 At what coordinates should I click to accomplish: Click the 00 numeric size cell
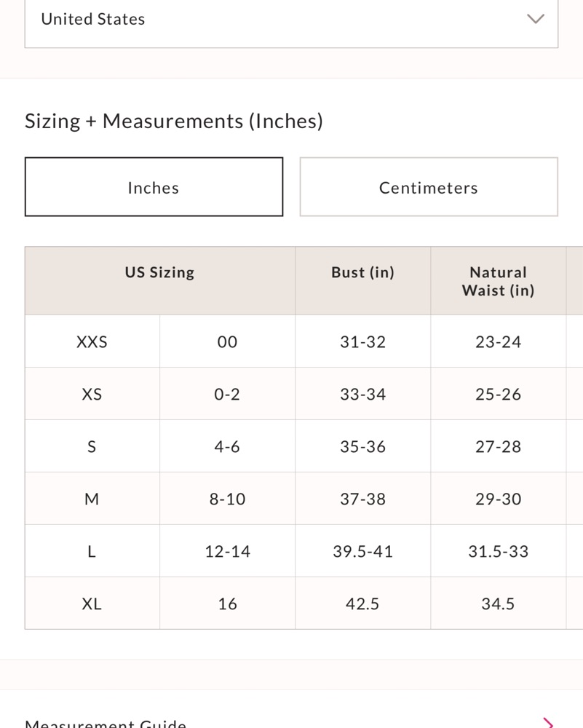pos(227,341)
